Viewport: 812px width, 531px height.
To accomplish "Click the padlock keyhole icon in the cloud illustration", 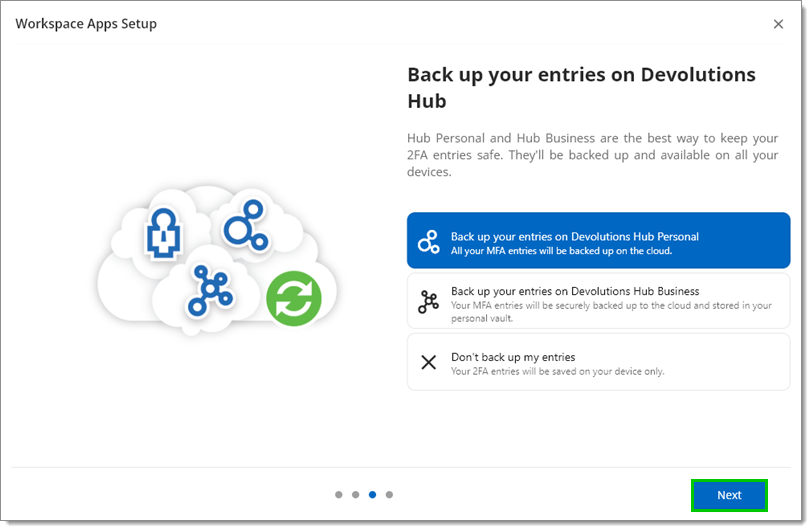I will point(164,233).
